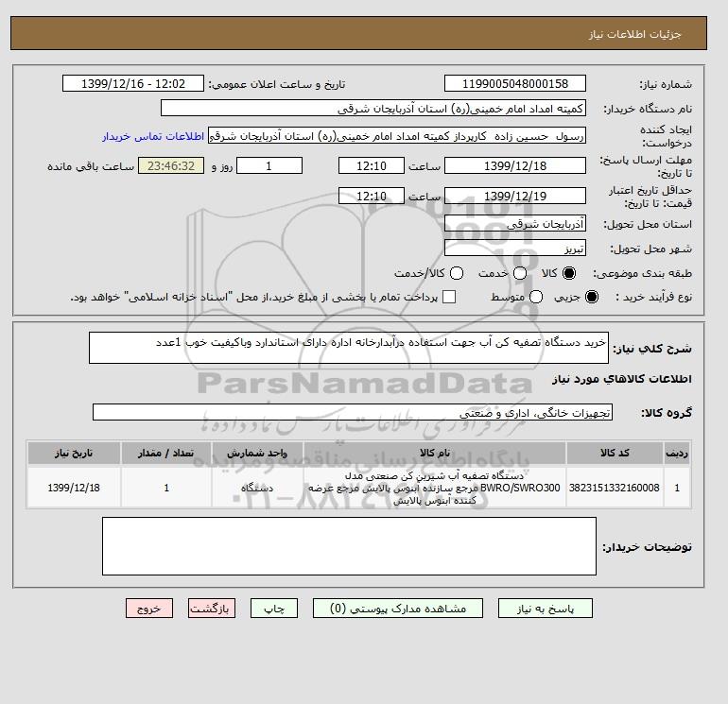The image size is (728, 704).
Task: Click the واحد شمارش column header
Action: click(x=257, y=453)
